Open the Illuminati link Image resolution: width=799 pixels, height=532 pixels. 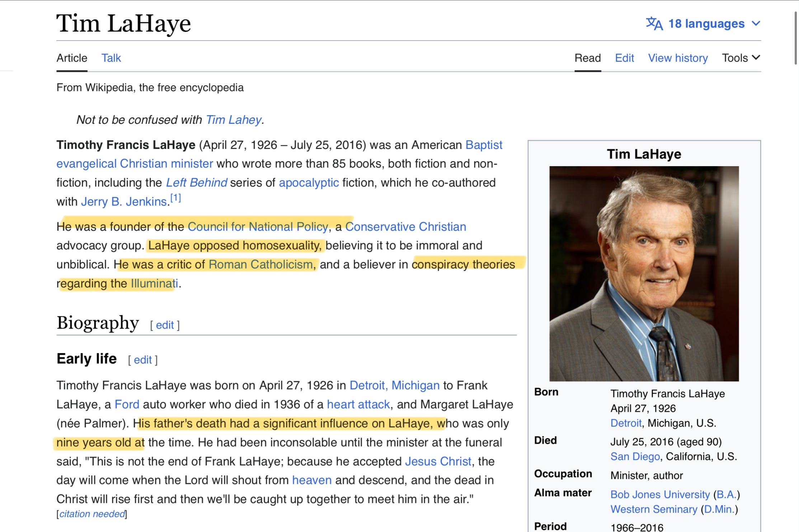point(154,283)
